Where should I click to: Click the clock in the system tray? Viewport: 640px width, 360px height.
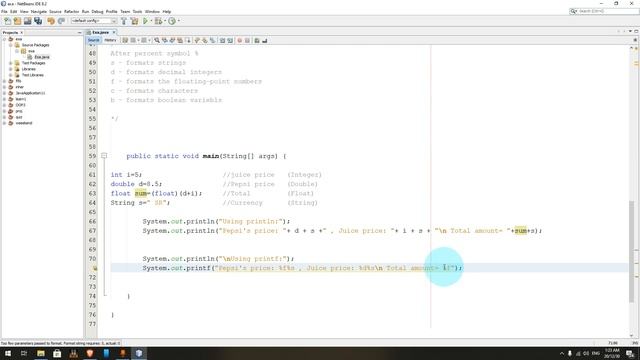(x=612, y=353)
